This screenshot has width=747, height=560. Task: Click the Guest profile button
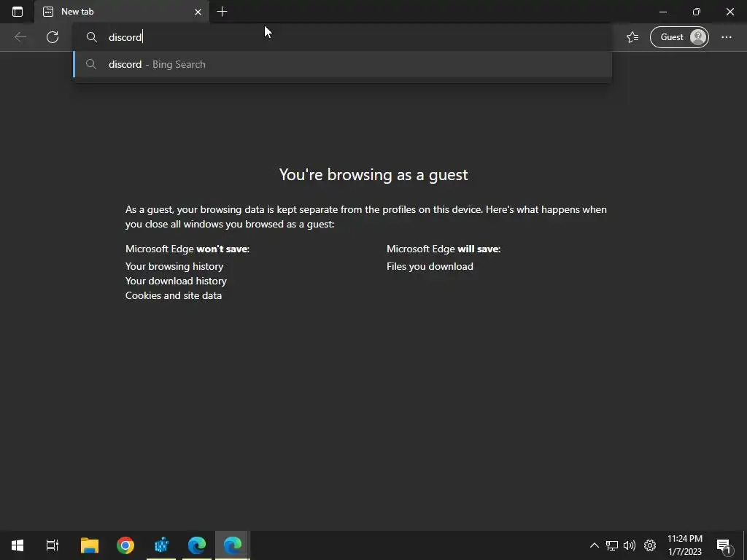[679, 37]
